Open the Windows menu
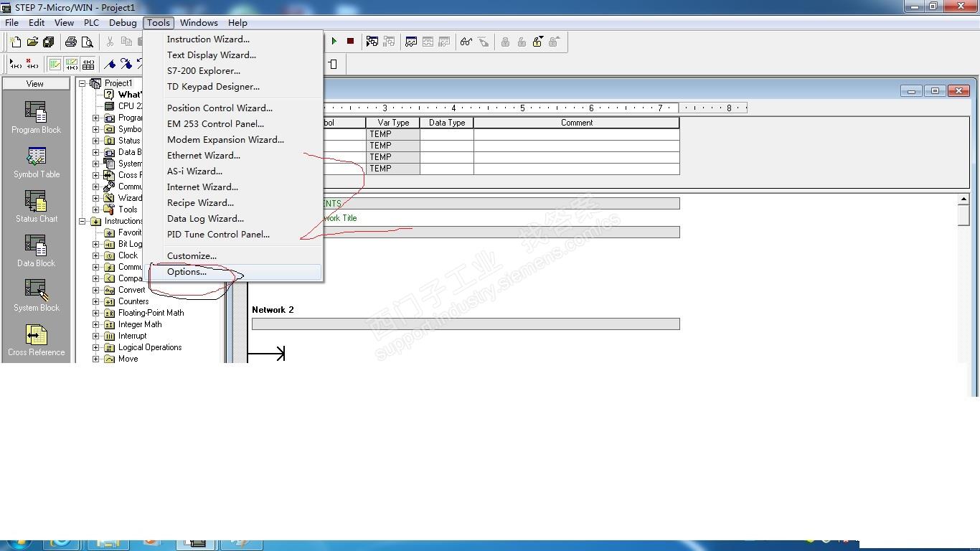Screen dimensions: 980x551 point(199,23)
